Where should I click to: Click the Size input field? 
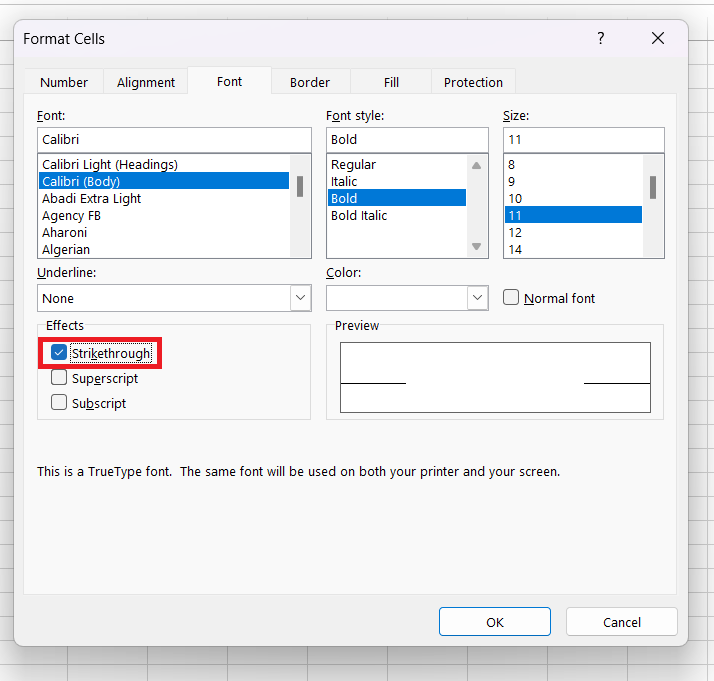pyautogui.click(x=584, y=140)
